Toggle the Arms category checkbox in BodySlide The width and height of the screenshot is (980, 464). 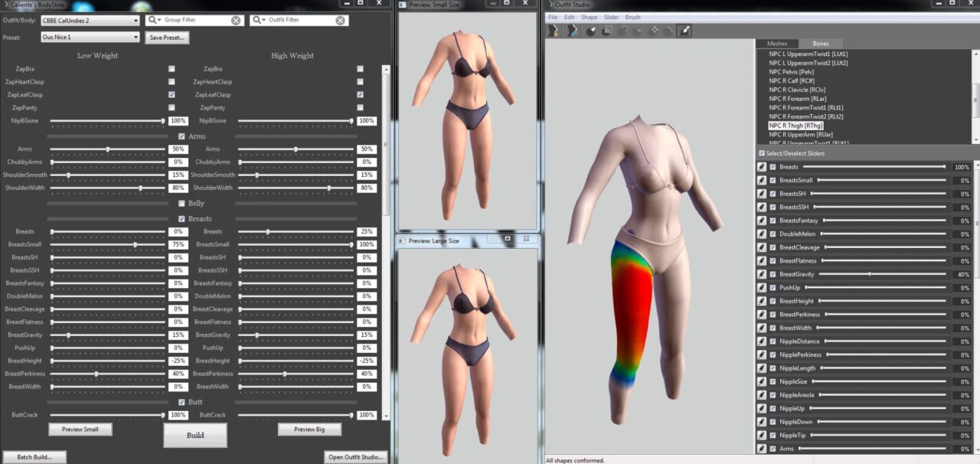point(181,136)
